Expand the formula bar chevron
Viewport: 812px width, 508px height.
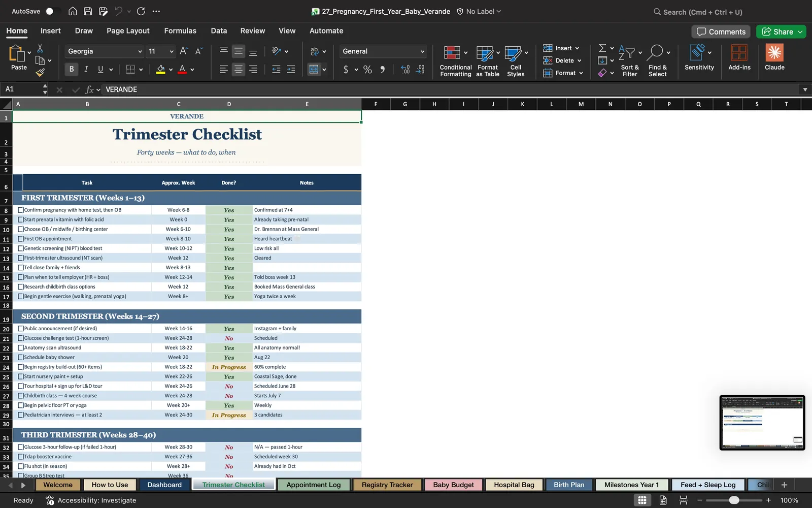point(805,89)
